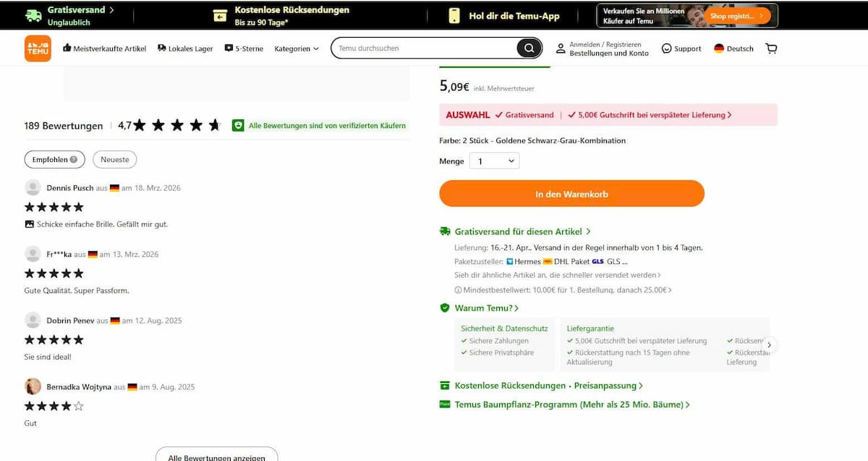The width and height of the screenshot is (868, 461).
Task: Add item with In den Warenkorb
Action: tap(571, 194)
